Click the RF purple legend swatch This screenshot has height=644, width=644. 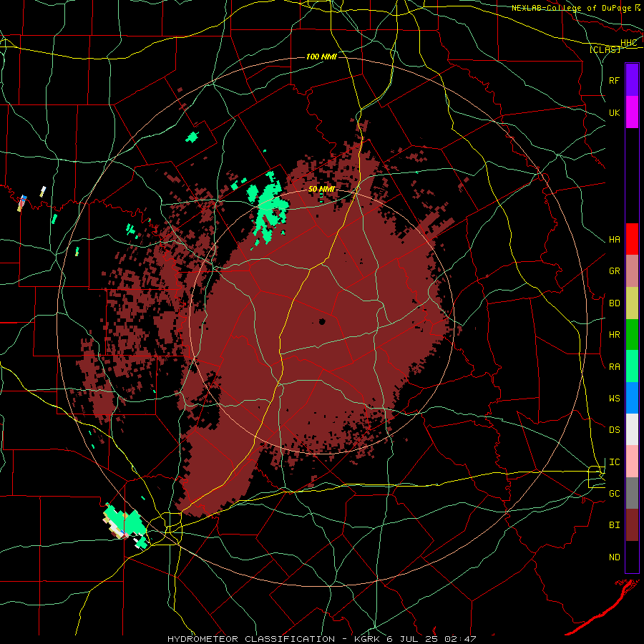pos(632,80)
